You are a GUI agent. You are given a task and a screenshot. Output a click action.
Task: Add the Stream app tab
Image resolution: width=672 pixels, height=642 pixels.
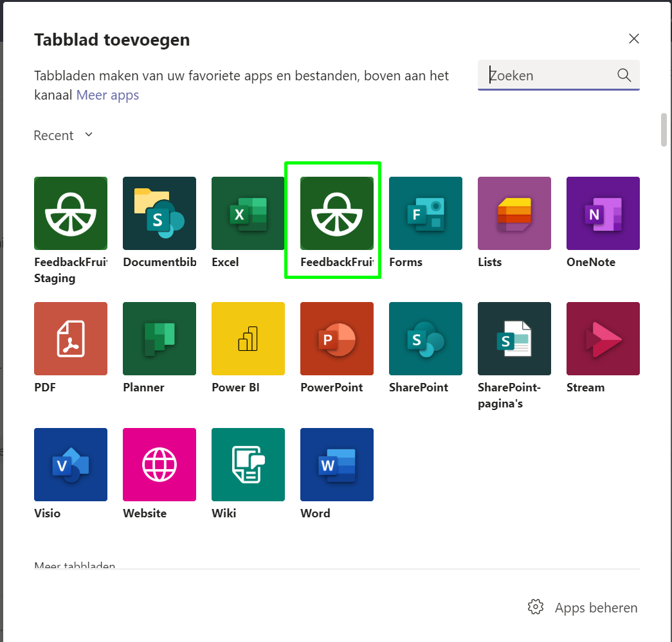pos(603,339)
